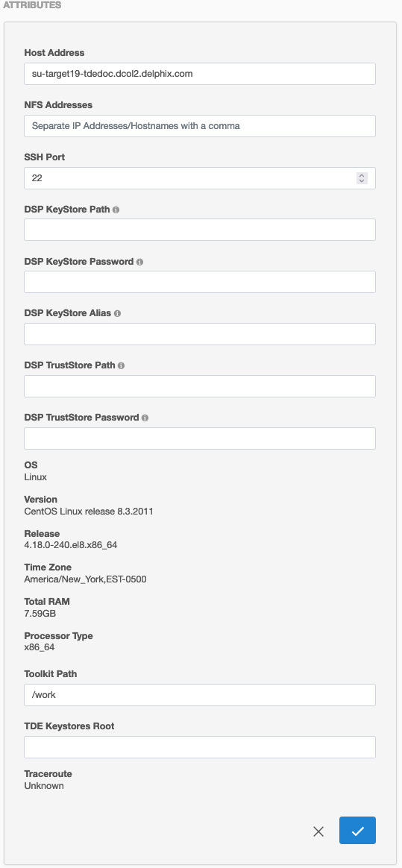Screen dimensions: 402x868
Task: Edit the Toolkit Path field containing /work
Action: pyautogui.click(x=200, y=695)
